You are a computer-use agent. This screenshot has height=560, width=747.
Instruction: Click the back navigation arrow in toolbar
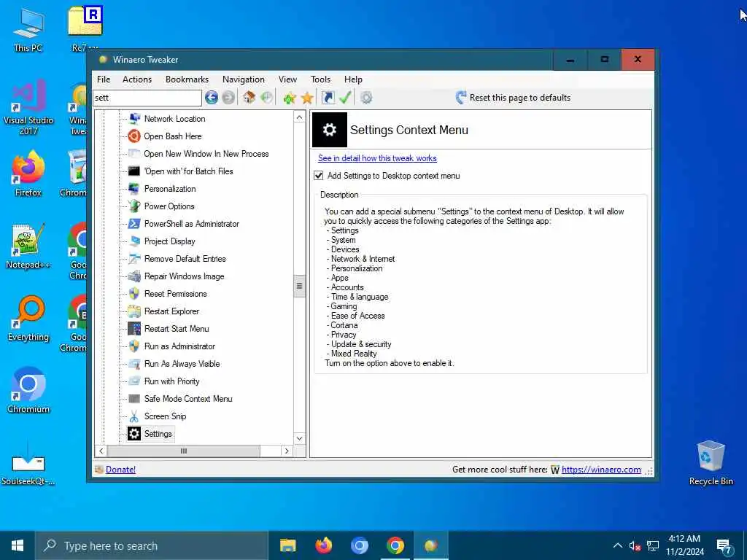point(212,98)
